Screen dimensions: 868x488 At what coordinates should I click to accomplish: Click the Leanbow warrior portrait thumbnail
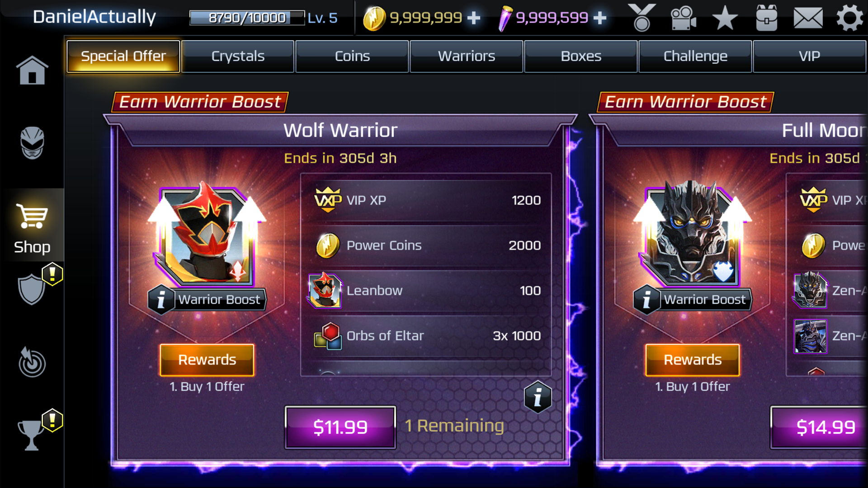324,291
